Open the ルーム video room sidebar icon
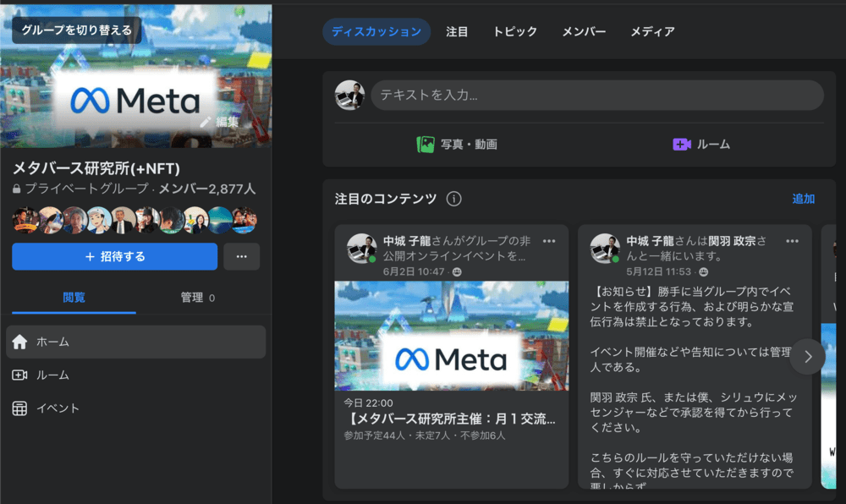The width and height of the screenshot is (846, 504). (20, 375)
